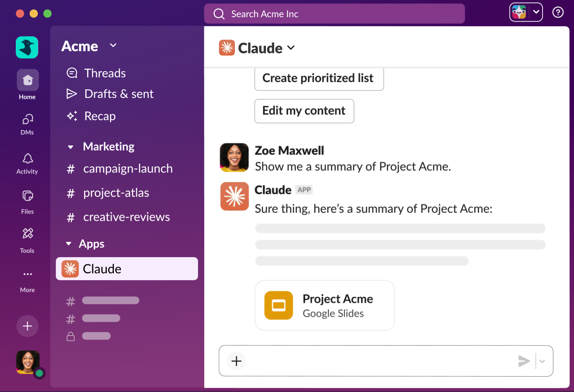Collapse the Marketing section

pyautogui.click(x=71, y=147)
